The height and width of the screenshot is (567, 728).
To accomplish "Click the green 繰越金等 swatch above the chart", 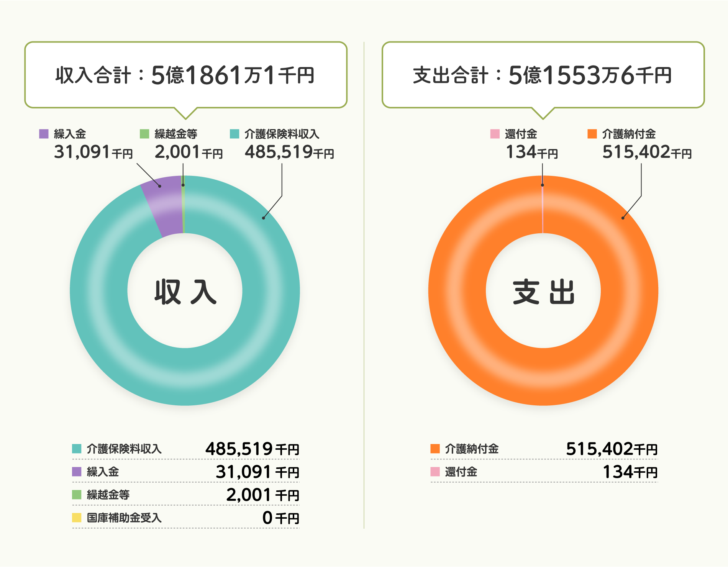I will click(144, 134).
